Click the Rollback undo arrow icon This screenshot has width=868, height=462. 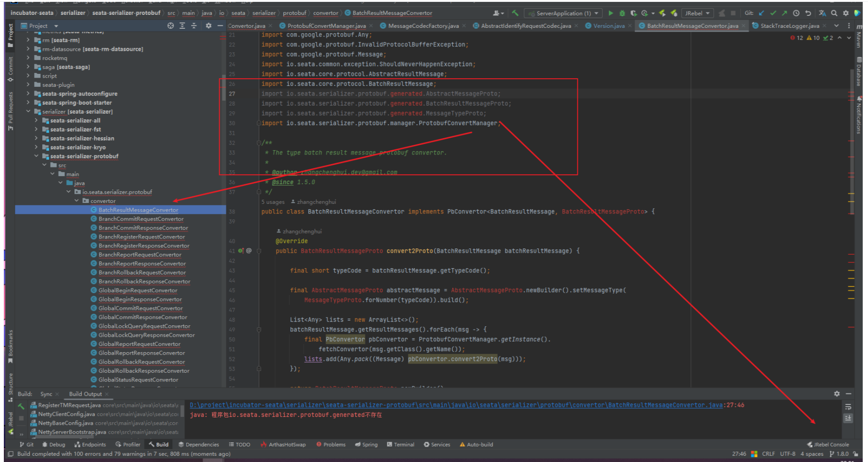[x=808, y=13]
